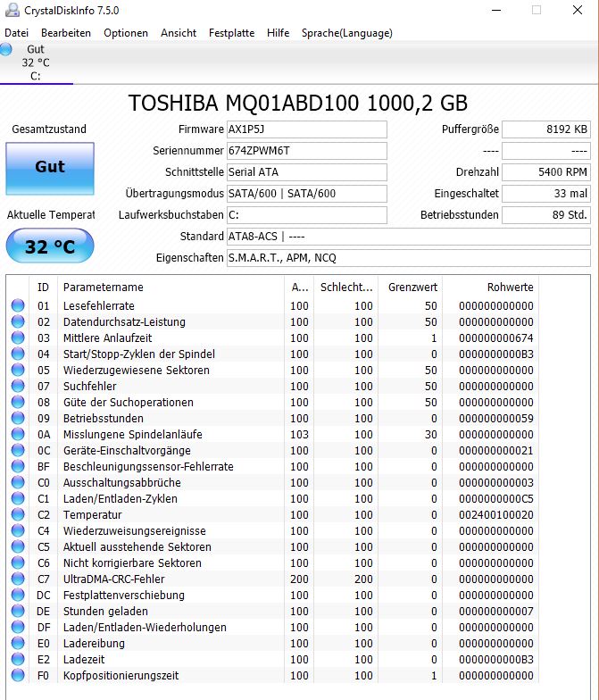This screenshot has width=599, height=700.
Task: Click the CrystalDiskInfo app icon in title bar
Action: 12,11
